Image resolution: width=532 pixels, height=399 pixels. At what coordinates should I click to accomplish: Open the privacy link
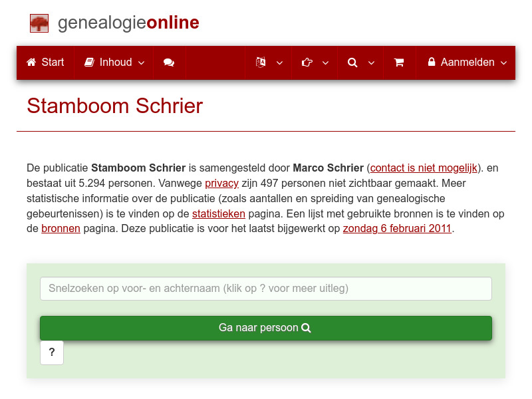coord(221,183)
